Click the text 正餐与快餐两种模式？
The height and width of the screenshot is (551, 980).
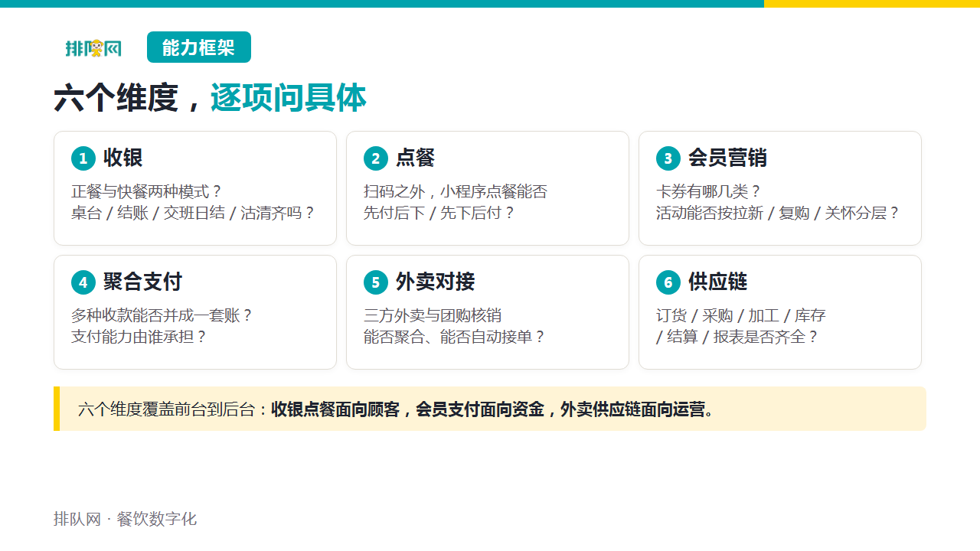pyautogui.click(x=147, y=191)
